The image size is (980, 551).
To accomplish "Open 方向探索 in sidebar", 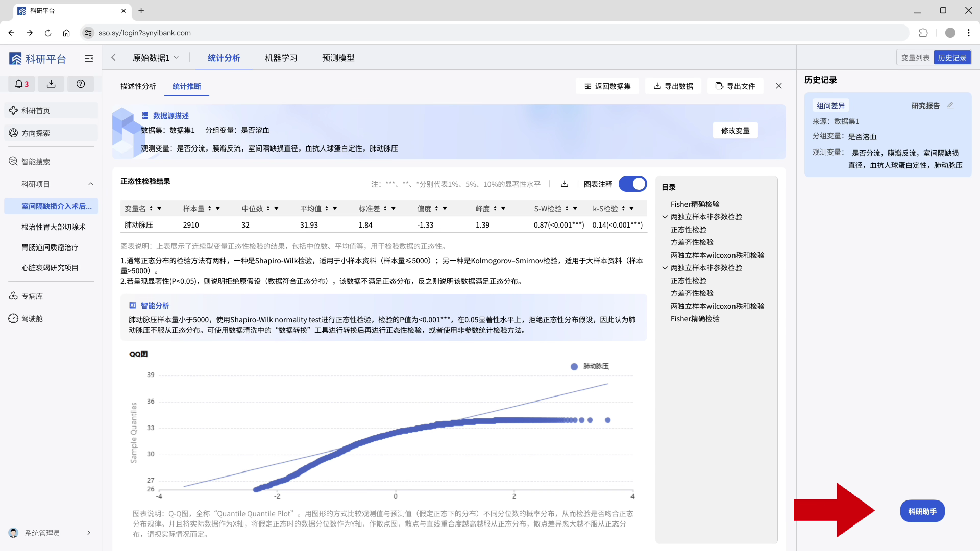I will click(51, 133).
